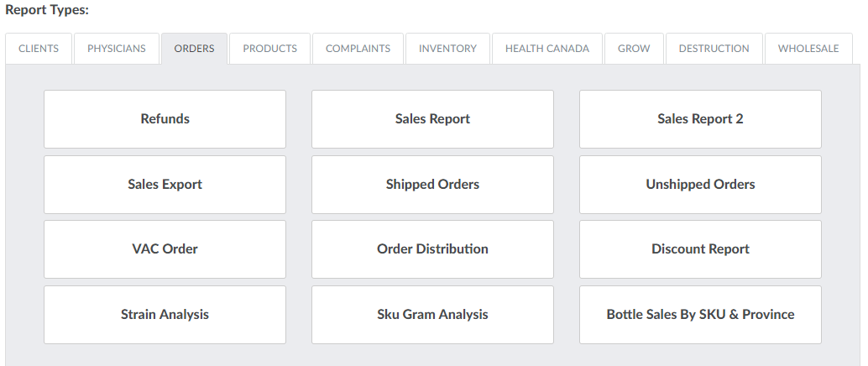The height and width of the screenshot is (366, 868).
Task: View the Unshipped Orders report
Action: coord(700,185)
